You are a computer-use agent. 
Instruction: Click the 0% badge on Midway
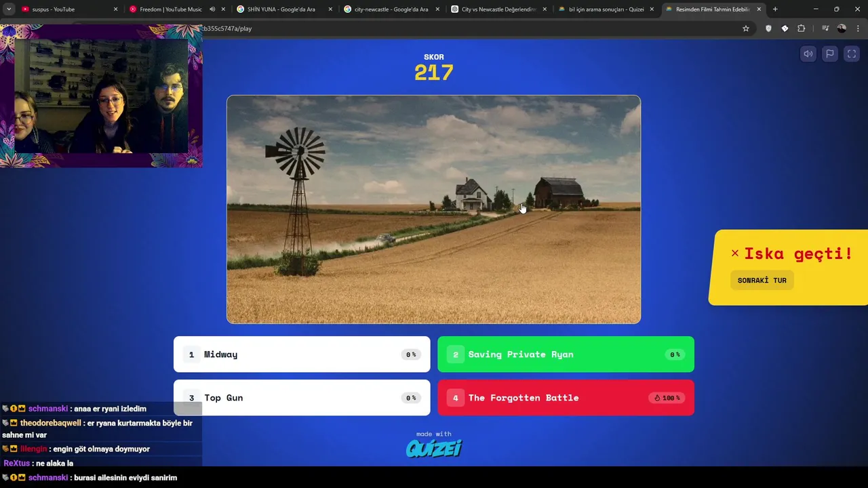(x=411, y=354)
